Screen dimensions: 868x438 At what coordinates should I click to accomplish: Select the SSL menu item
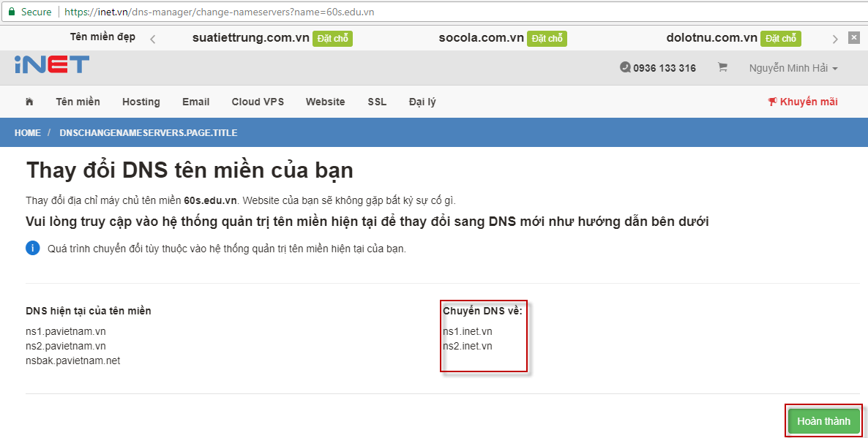(x=376, y=102)
